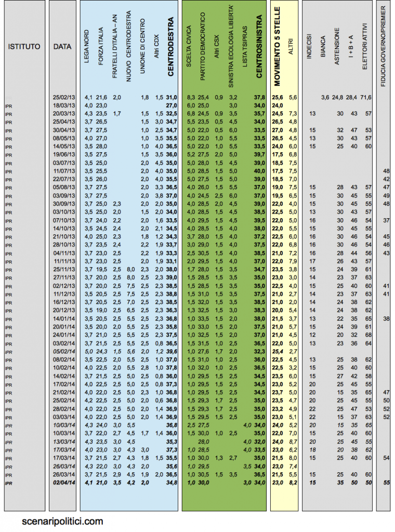This screenshot has width=395, height=532.
Task: Click the date cell 05/08/13
Action: (x=64, y=187)
